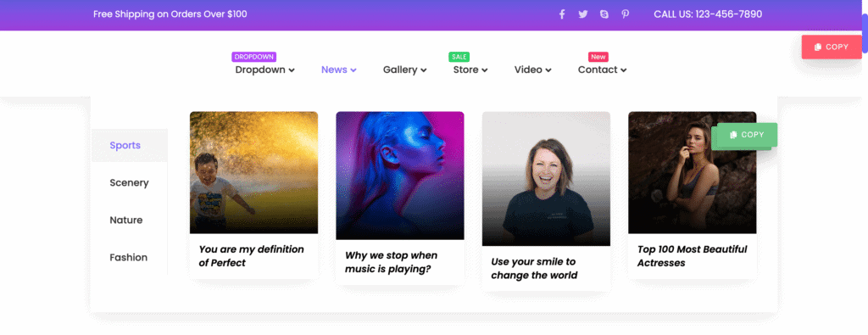Expand the Dropdown menu chevron
The height and width of the screenshot is (335, 868).
(292, 70)
